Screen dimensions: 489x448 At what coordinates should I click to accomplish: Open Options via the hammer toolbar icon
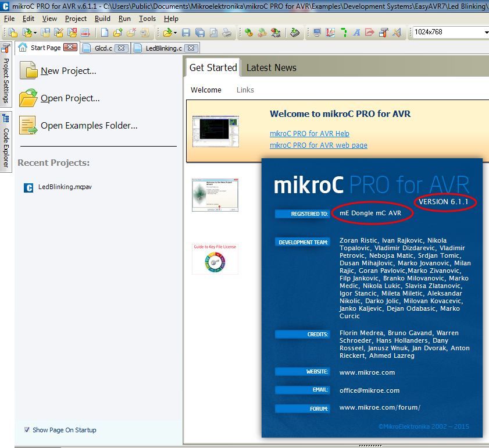click(383, 33)
